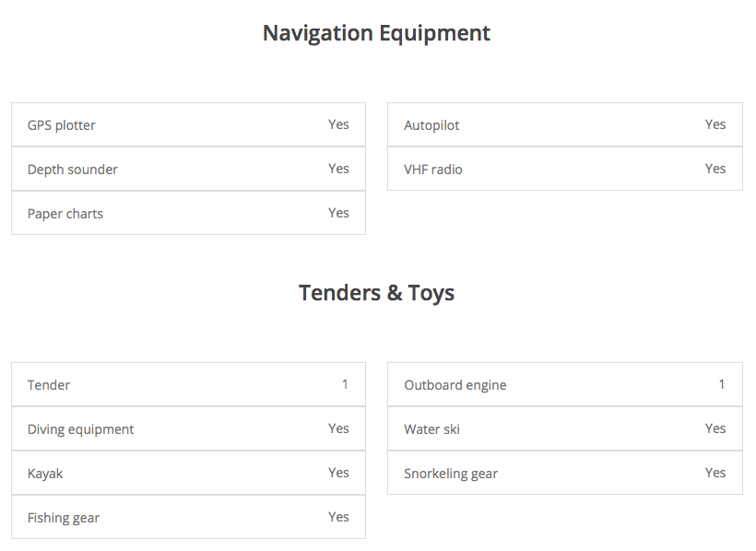This screenshot has height=551, width=756.
Task: Click the Yes value beside Autopilot
Action: coord(715,124)
